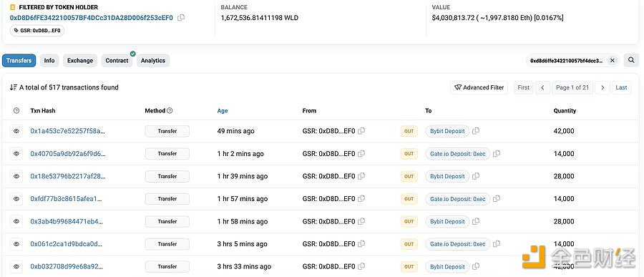Image resolution: width=644 pixels, height=277 pixels.
Task: Copy Bybit Deposit address in 1 hr 58 mins row
Action: pos(476,221)
